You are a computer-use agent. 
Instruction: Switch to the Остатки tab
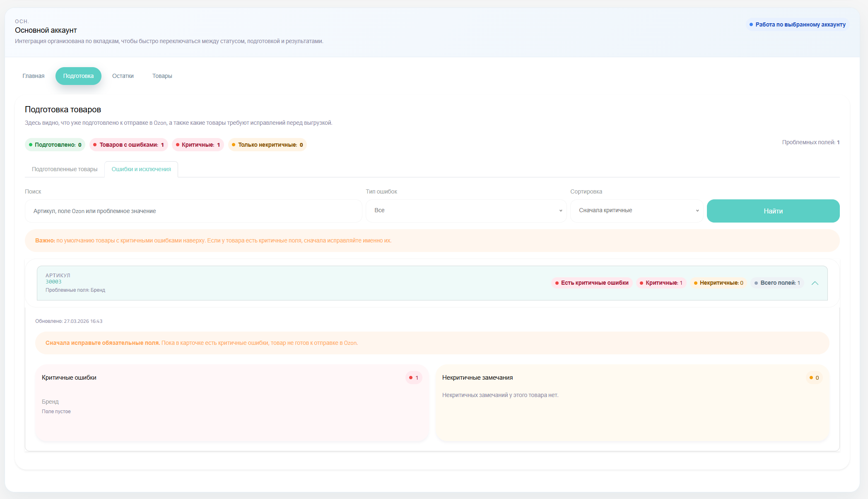tap(123, 76)
